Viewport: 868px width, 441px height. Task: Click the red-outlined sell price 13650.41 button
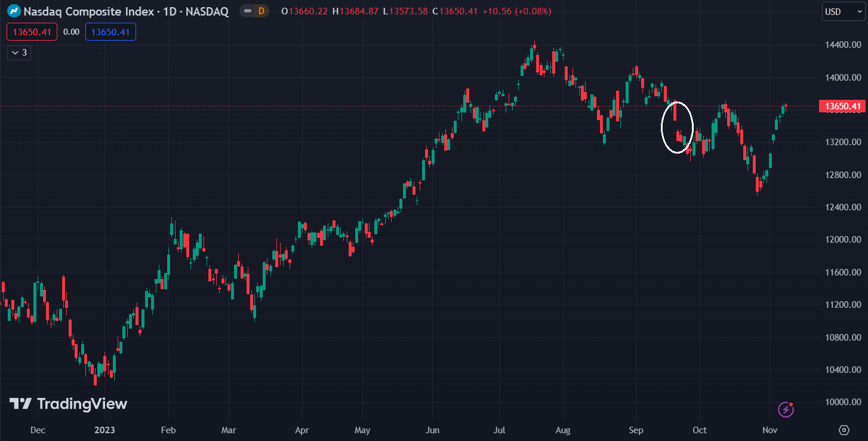[x=32, y=32]
